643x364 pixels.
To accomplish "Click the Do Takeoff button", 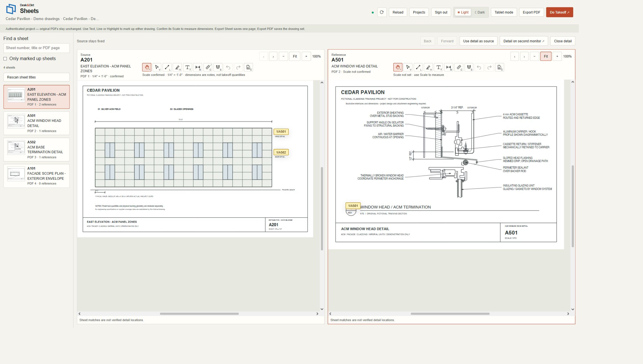I will coord(559,12).
